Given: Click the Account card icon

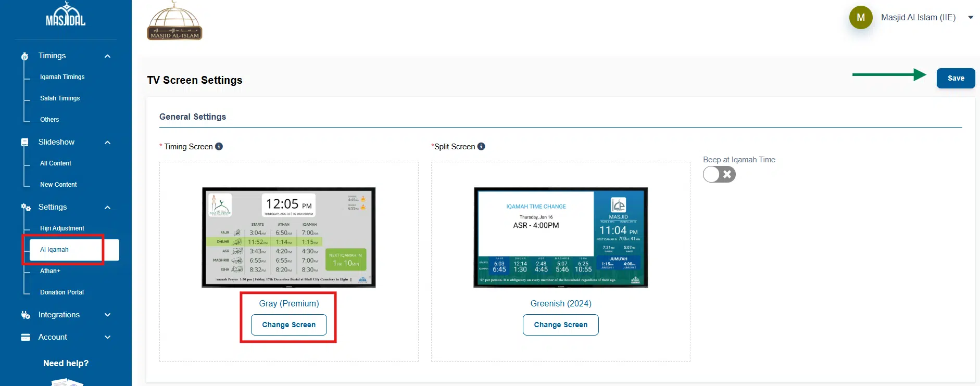Looking at the screenshot, I should [x=26, y=337].
